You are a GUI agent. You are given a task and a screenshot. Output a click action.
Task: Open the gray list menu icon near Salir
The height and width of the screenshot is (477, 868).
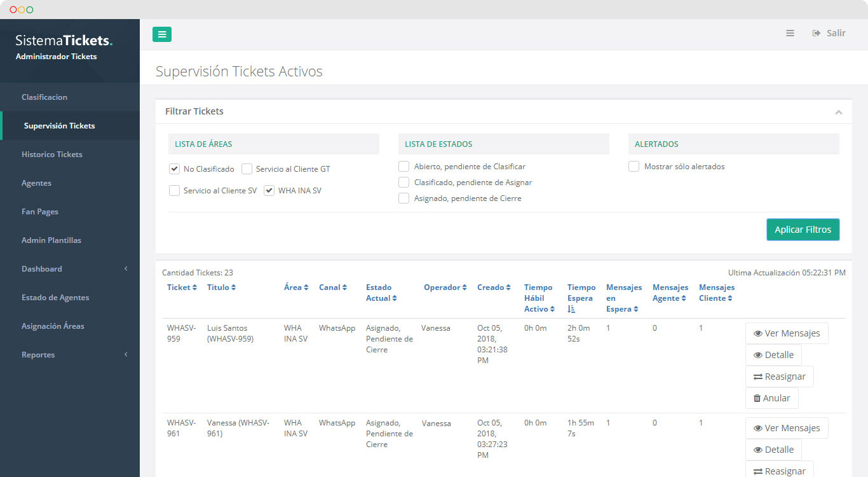(x=790, y=33)
